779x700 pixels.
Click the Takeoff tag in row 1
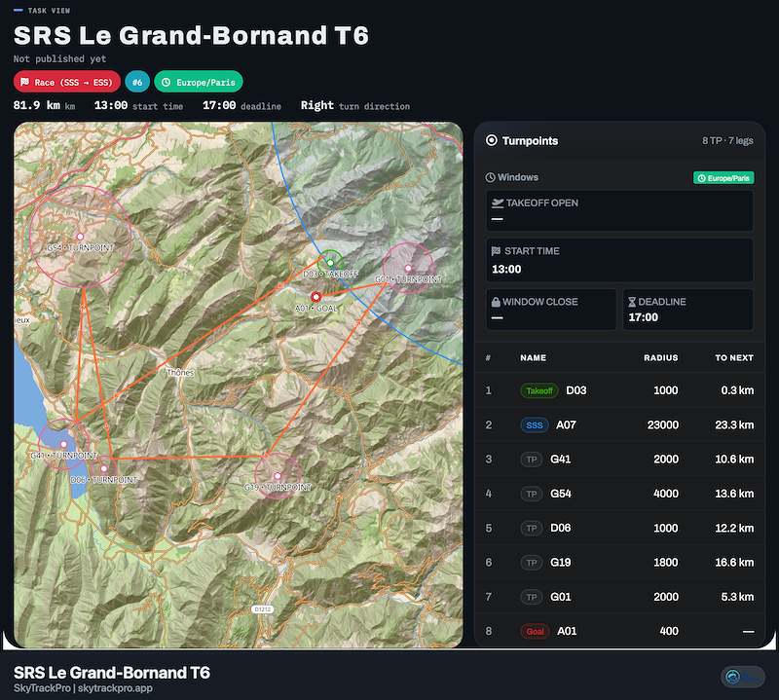click(539, 390)
